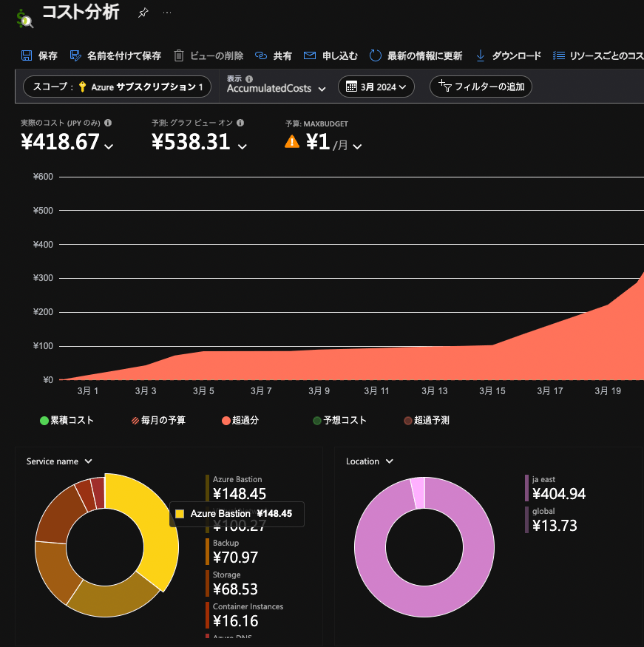Click the calendar icon in date picker
Viewport: 644px width, 647px height.
click(351, 87)
